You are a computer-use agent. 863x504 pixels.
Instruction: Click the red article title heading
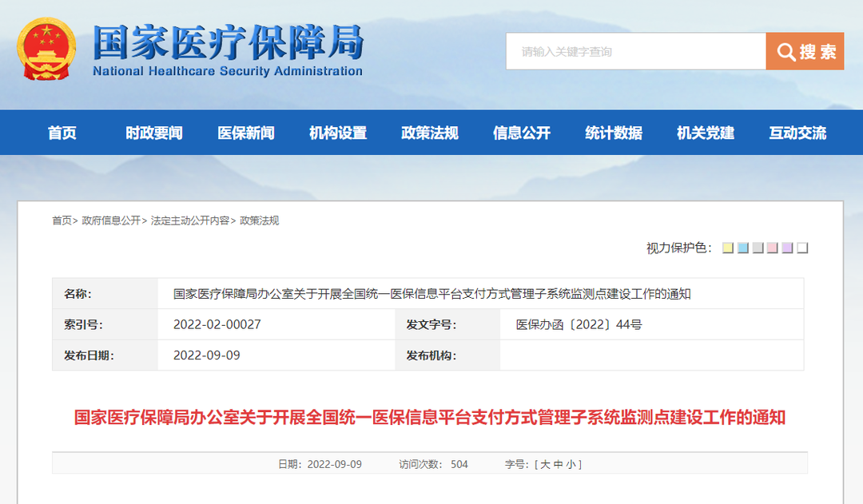tap(429, 418)
